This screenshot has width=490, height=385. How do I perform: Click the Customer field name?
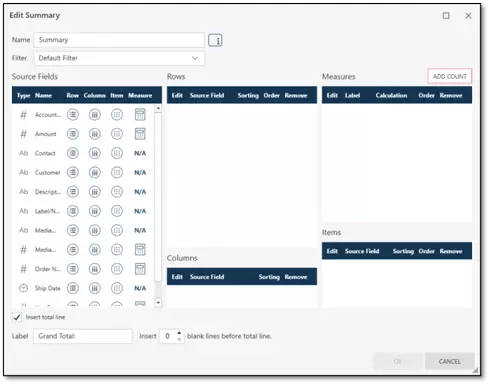click(x=48, y=173)
